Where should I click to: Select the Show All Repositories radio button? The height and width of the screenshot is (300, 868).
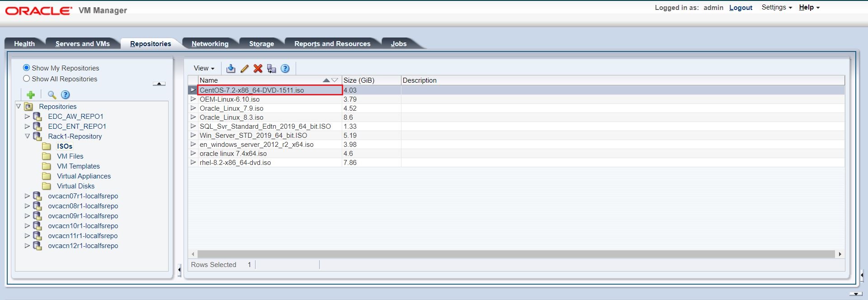[x=26, y=79]
